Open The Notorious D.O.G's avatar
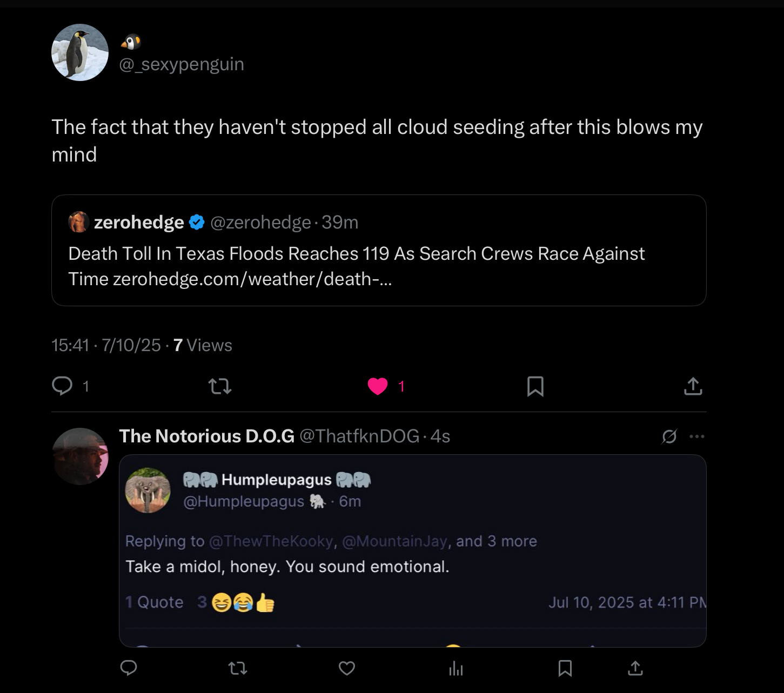The width and height of the screenshot is (784, 693). pos(81,456)
